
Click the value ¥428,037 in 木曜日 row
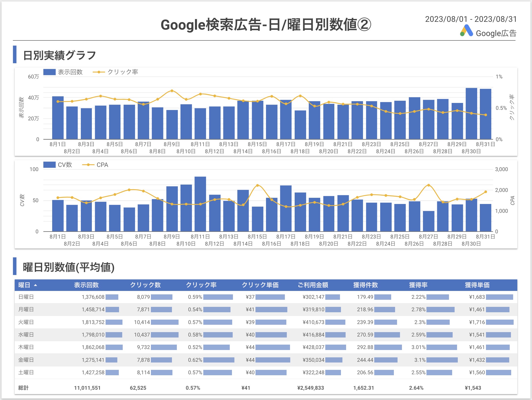click(314, 347)
